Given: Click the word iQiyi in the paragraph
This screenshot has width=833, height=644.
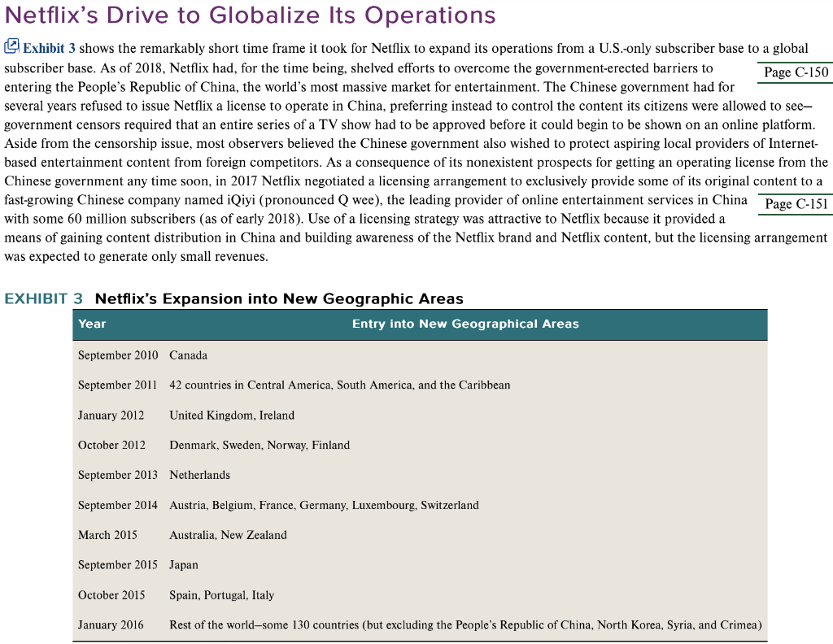Looking at the screenshot, I should point(241,200).
